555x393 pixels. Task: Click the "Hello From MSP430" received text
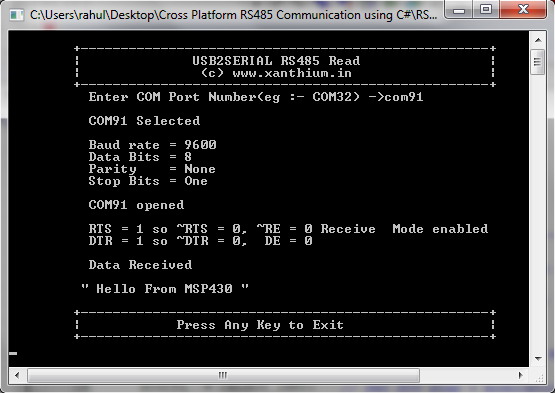[x=165, y=289]
